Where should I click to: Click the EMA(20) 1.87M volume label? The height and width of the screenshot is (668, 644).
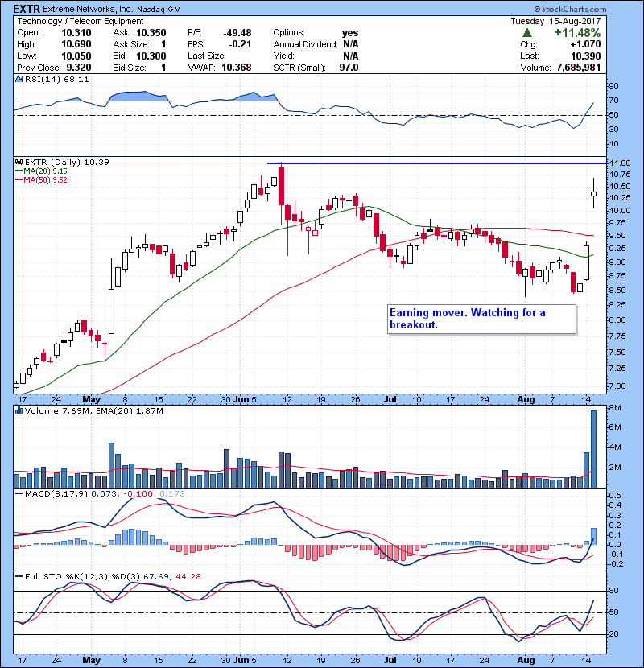(x=130, y=410)
